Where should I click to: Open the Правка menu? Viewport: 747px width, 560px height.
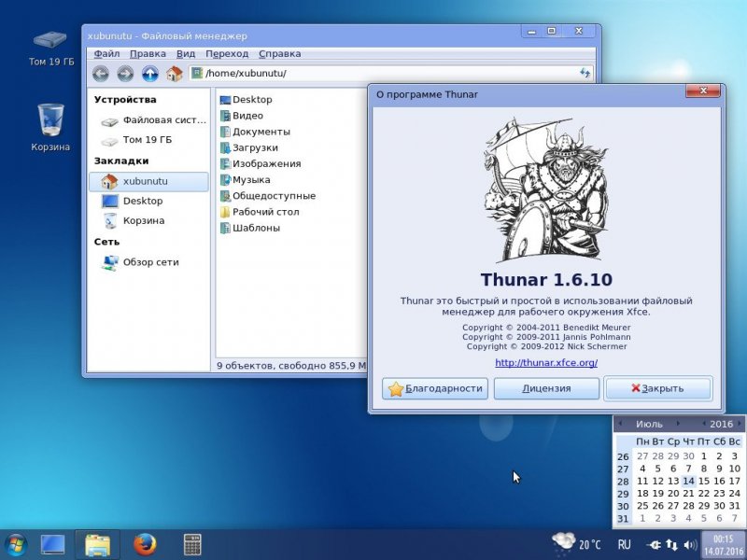[148, 54]
